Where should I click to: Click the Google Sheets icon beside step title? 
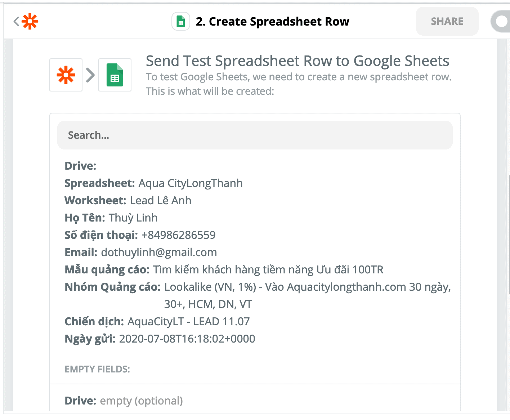(181, 22)
